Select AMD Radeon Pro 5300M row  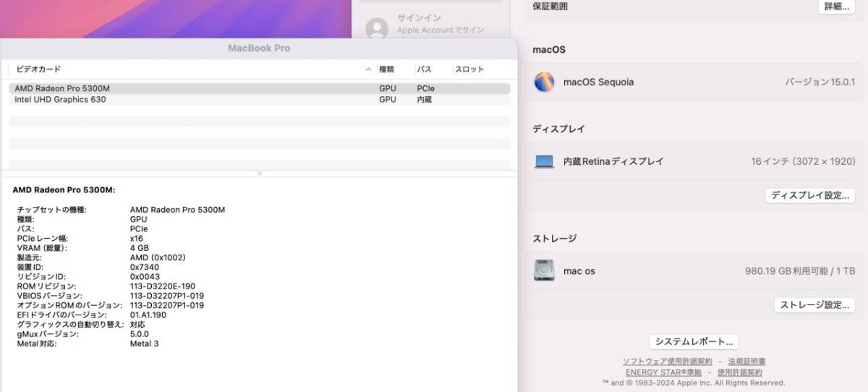tap(259, 88)
